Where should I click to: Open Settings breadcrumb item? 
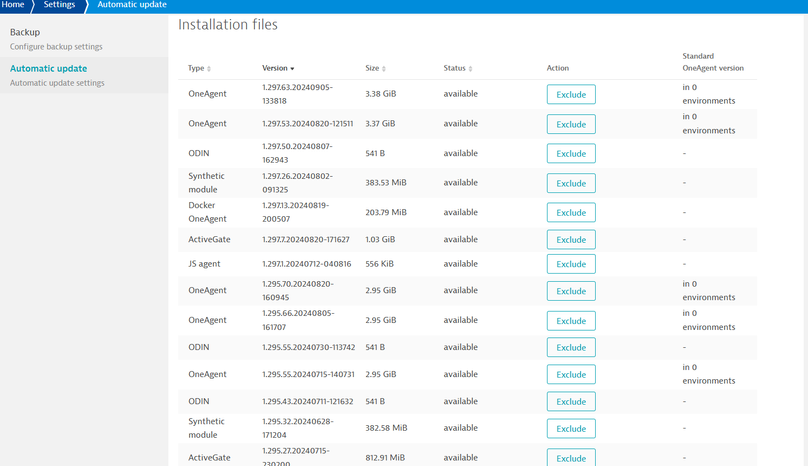[59, 5]
